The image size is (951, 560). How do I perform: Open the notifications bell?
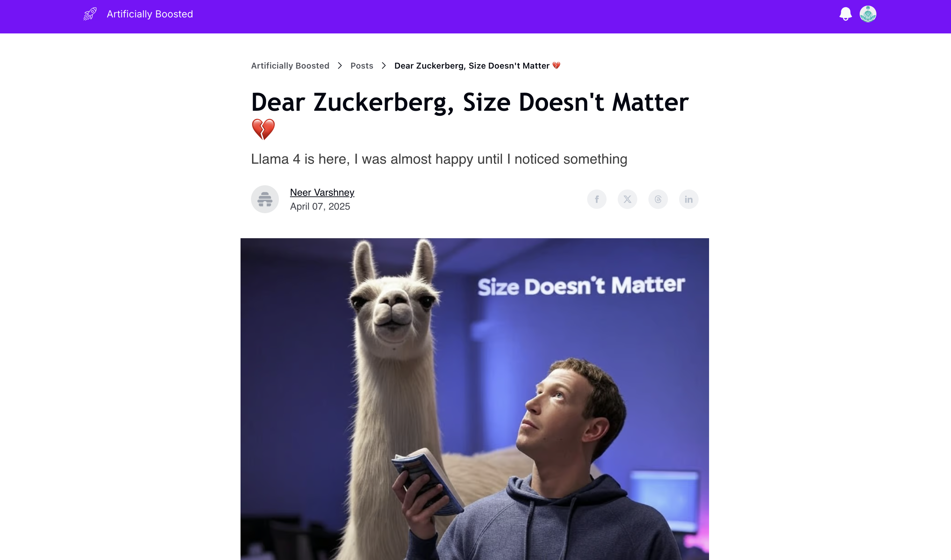[845, 14]
